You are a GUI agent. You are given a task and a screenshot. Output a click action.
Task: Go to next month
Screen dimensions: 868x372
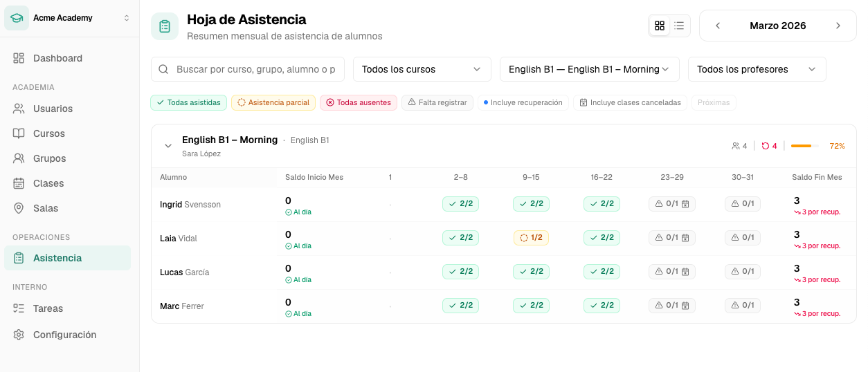point(838,26)
